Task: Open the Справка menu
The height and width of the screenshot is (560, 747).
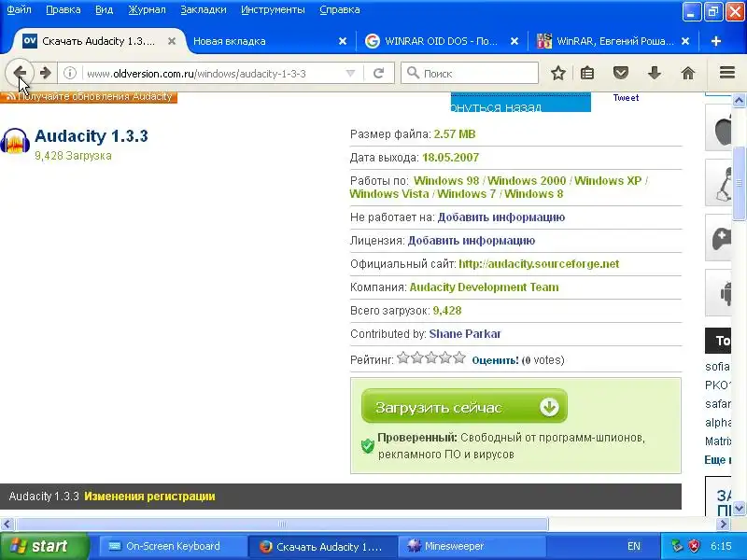Action: click(340, 9)
